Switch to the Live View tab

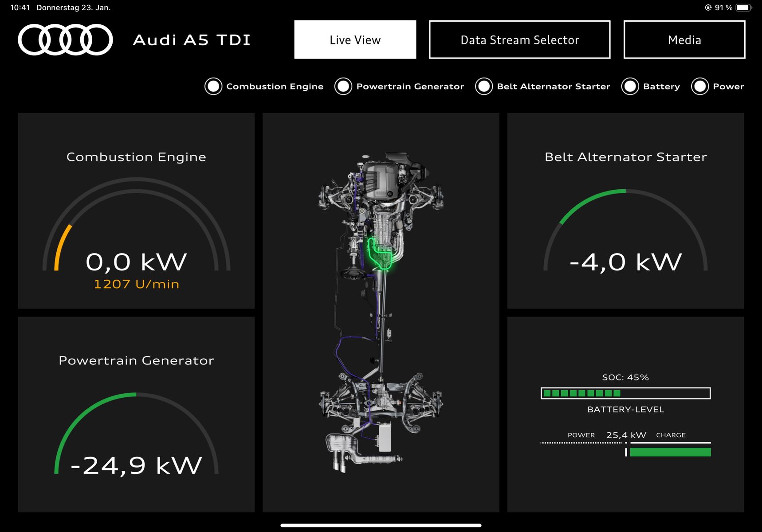[355, 40]
